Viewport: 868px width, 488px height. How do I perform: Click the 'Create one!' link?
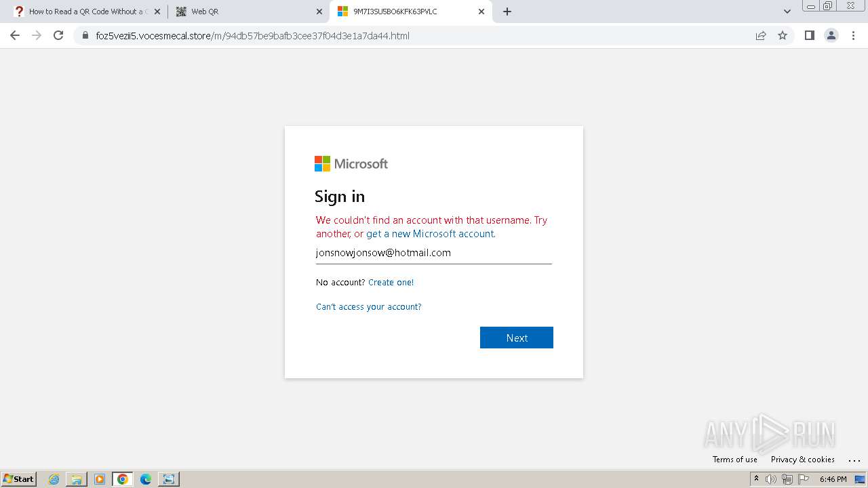coord(391,283)
